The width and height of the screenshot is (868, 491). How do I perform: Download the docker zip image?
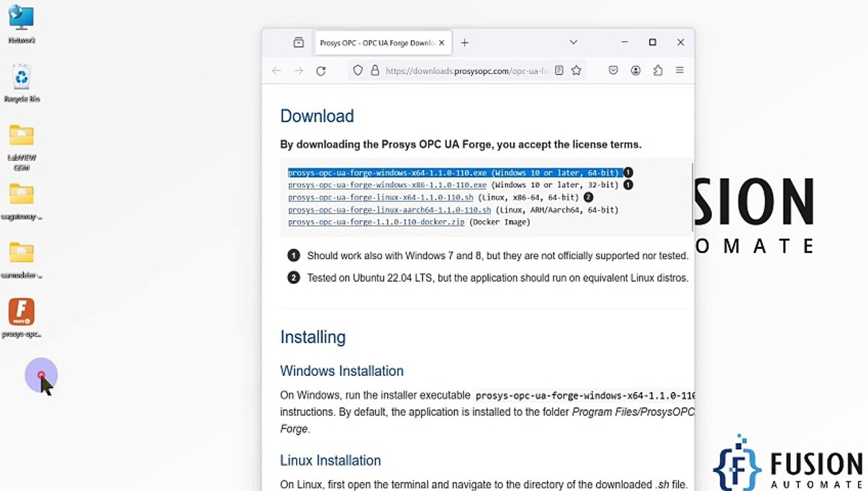(x=376, y=222)
